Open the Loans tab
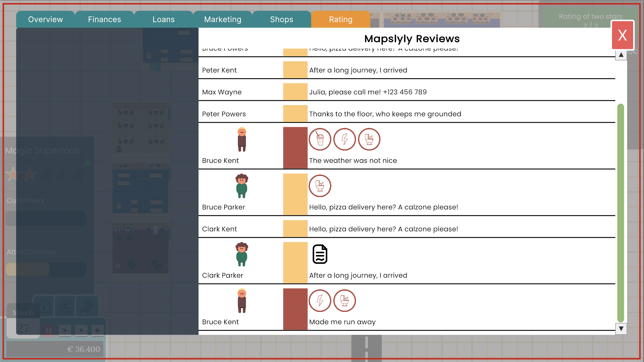This screenshot has width=644, height=362. [164, 19]
